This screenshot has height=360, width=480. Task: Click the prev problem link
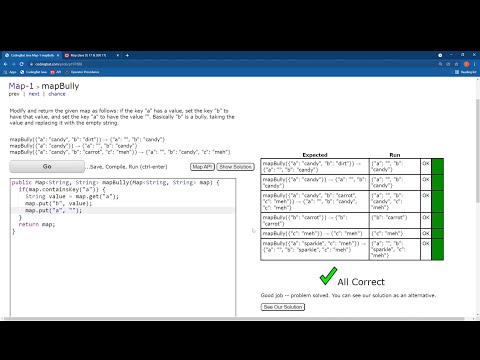tap(14, 94)
